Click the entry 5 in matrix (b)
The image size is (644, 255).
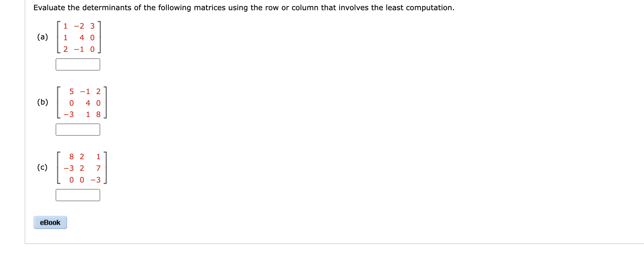tap(71, 91)
